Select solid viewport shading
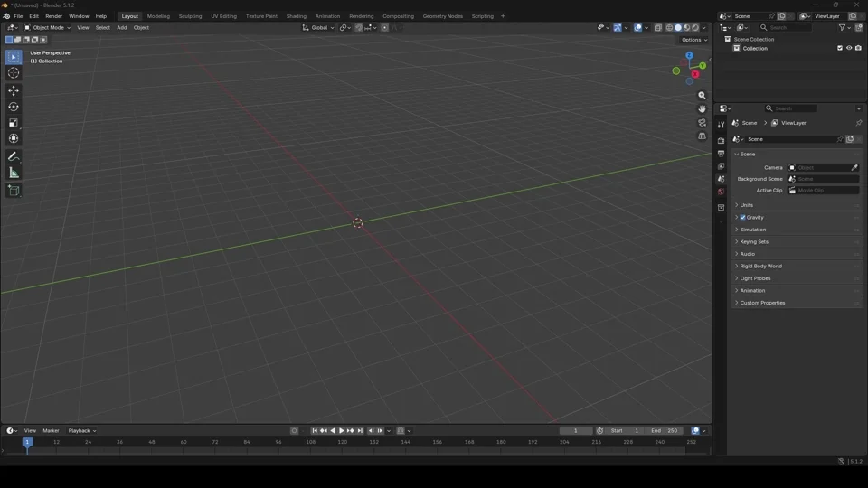This screenshot has height=488, width=868. coord(678,28)
